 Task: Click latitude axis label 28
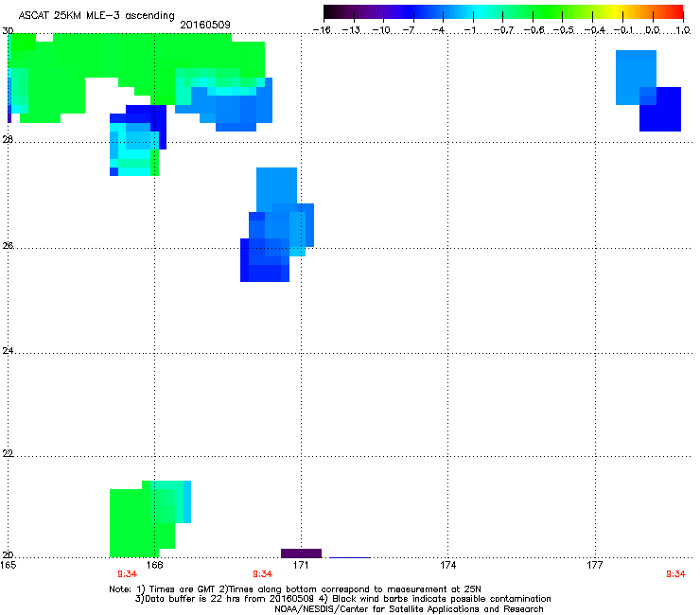(8, 139)
